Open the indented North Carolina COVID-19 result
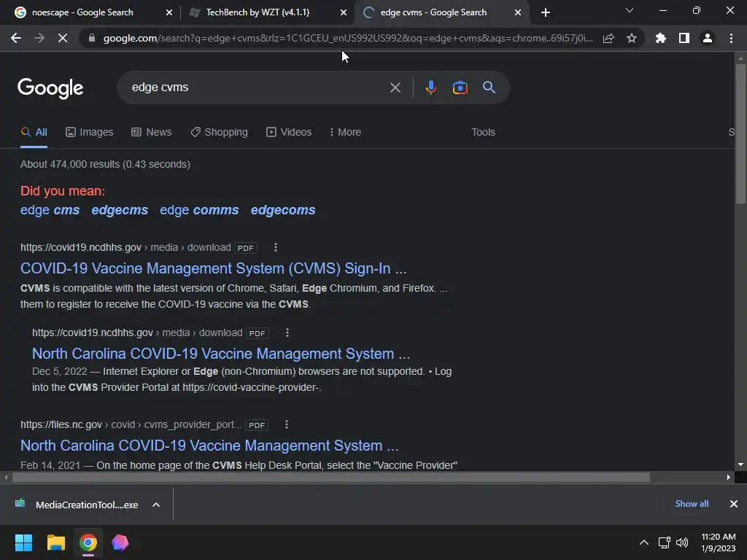Viewport: 747px width, 560px height. [221, 354]
